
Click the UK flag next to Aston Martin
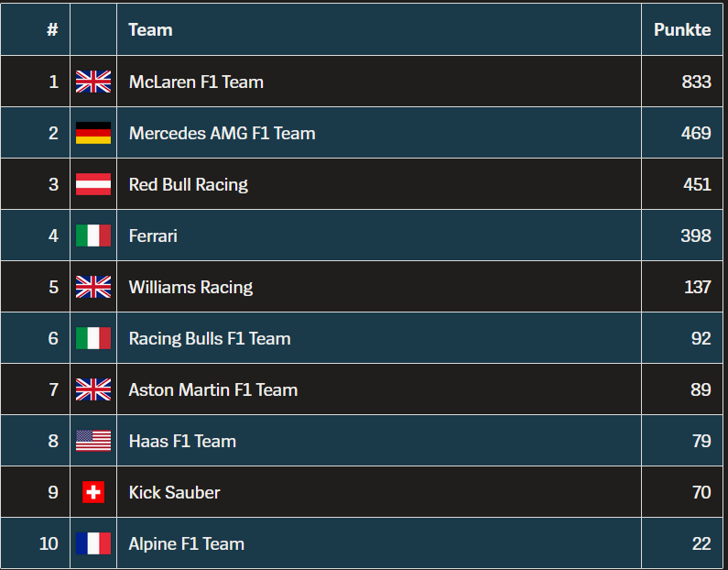point(93,389)
